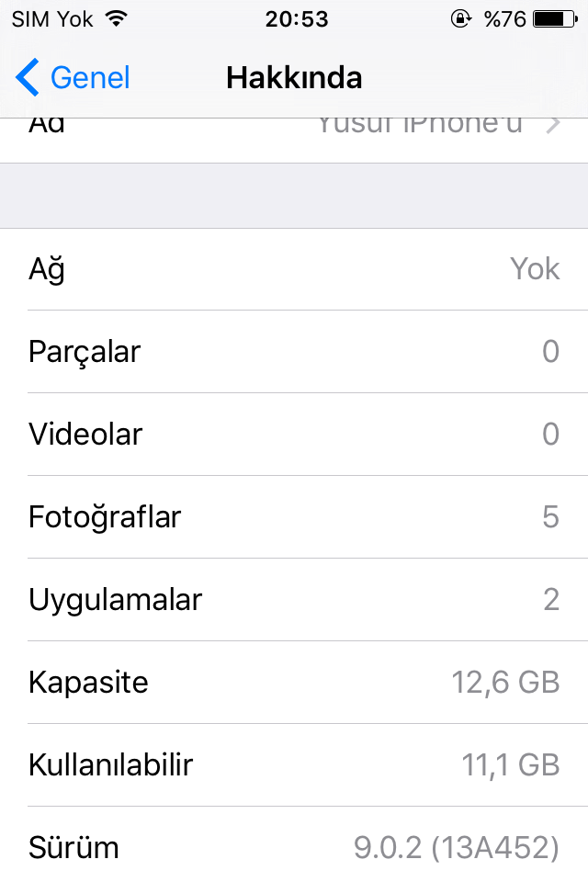
Task: Tap the Wi-Fi signal icon in status bar
Action: (117, 19)
